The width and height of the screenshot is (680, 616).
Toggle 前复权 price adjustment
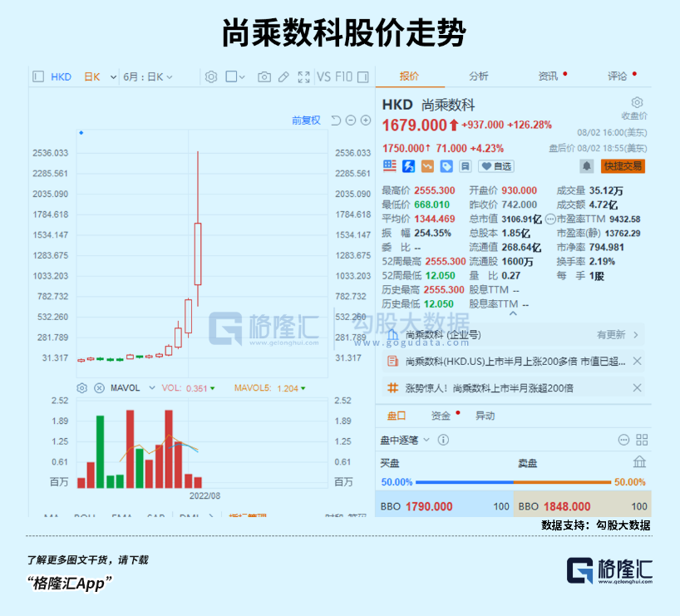(306, 121)
